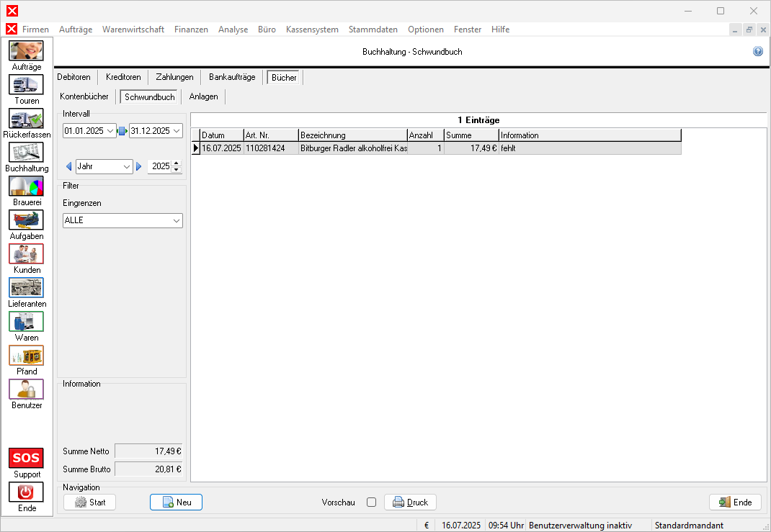Go to previous period with left arrow

[69, 166]
